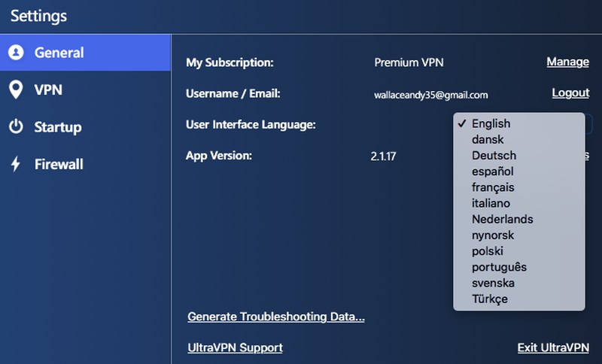Open the VPN settings tab
The height and width of the screenshot is (364, 602).
point(85,89)
